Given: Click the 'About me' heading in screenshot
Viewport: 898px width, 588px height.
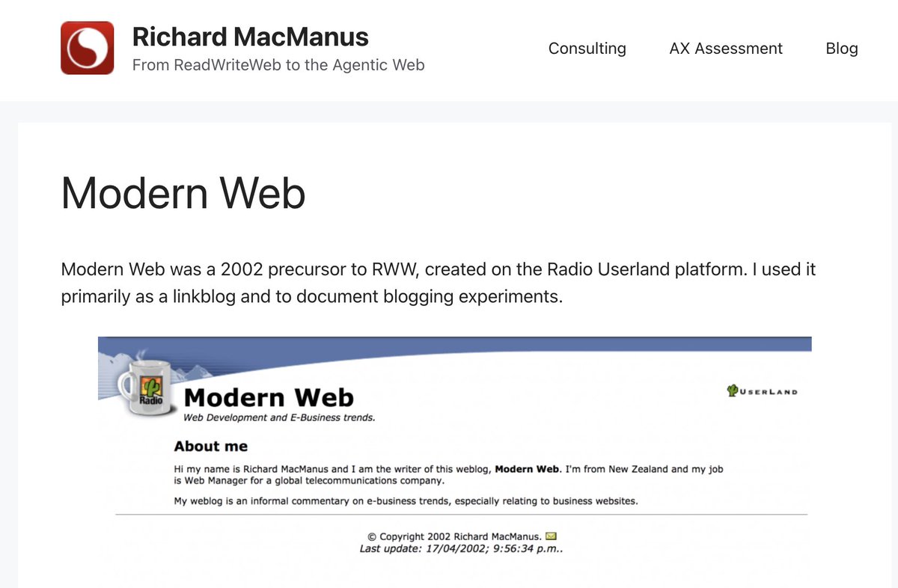Looking at the screenshot, I should (211, 447).
